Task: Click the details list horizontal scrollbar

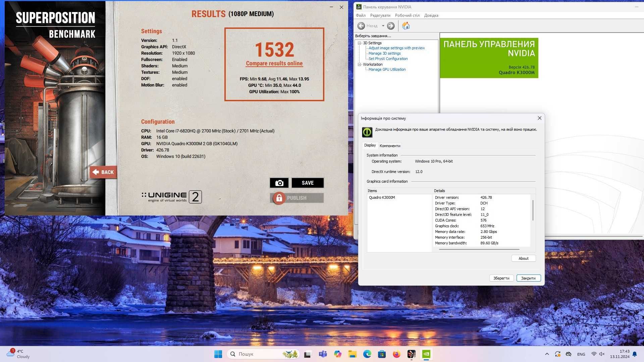Action: (x=479, y=249)
